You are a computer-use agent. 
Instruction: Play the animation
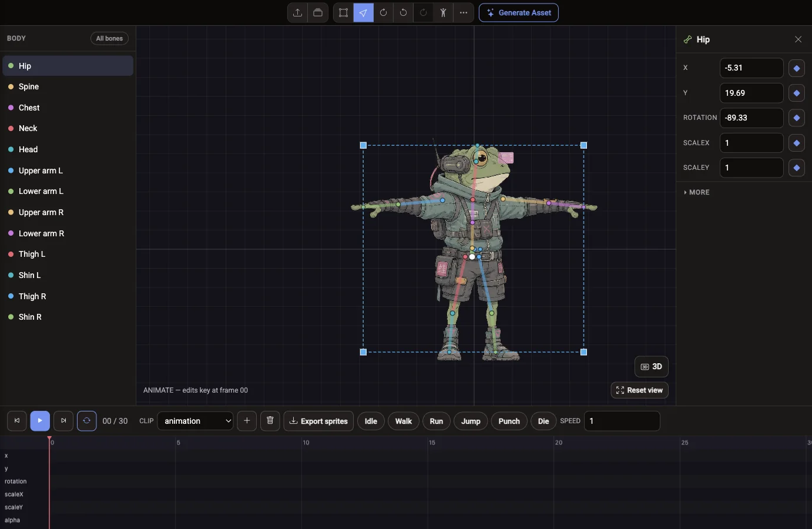(40, 421)
